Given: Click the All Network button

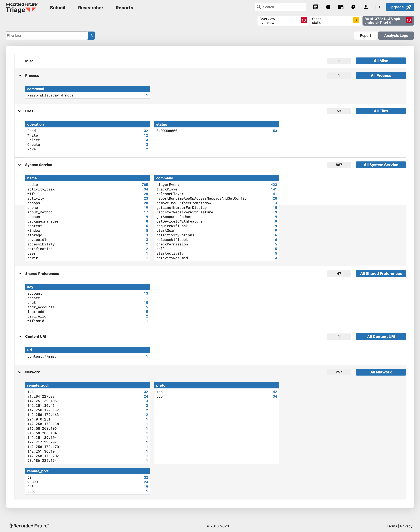Looking at the screenshot, I should click(x=381, y=372).
